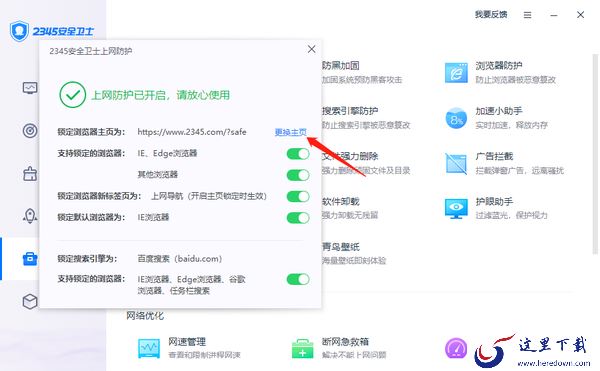Click 浏览器防护 title text
This screenshot has width=600, height=371.
[x=499, y=65]
